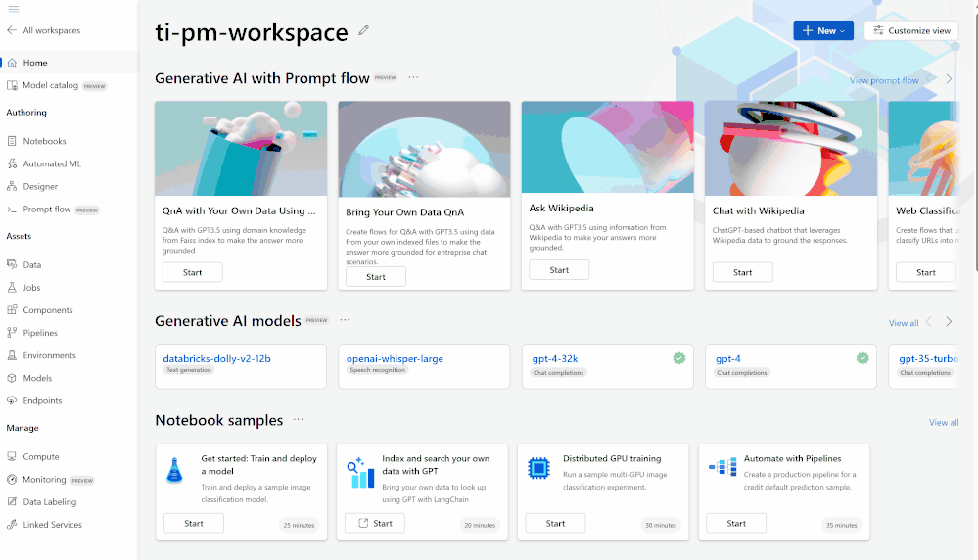Open ellipsis menu next to Generative AI models
The height and width of the screenshot is (560, 978).
(x=345, y=320)
